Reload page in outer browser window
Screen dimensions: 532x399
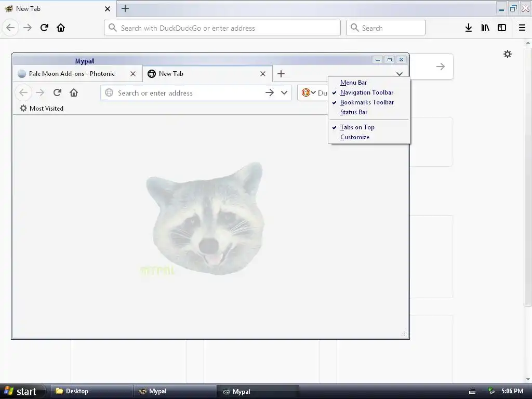(44, 28)
